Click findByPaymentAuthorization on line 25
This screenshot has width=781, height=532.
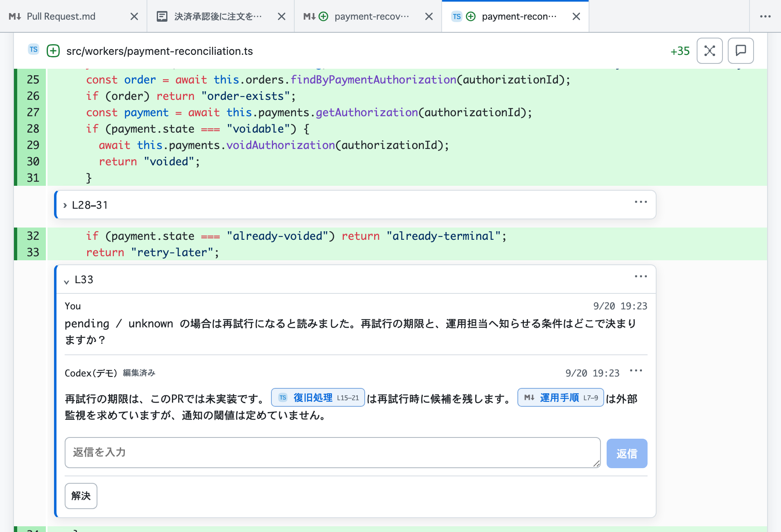click(373, 79)
